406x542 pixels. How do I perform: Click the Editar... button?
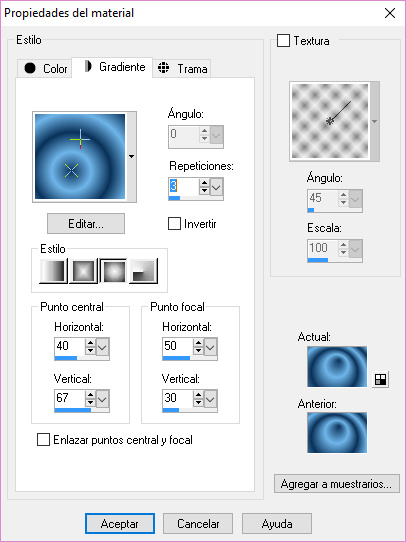86,224
